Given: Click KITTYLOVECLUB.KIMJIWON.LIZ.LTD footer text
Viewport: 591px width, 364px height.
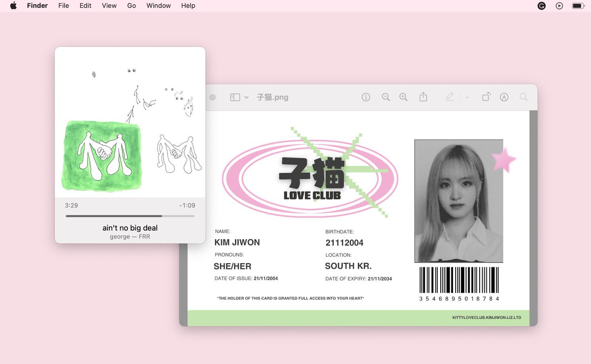Looking at the screenshot, I should (x=487, y=318).
